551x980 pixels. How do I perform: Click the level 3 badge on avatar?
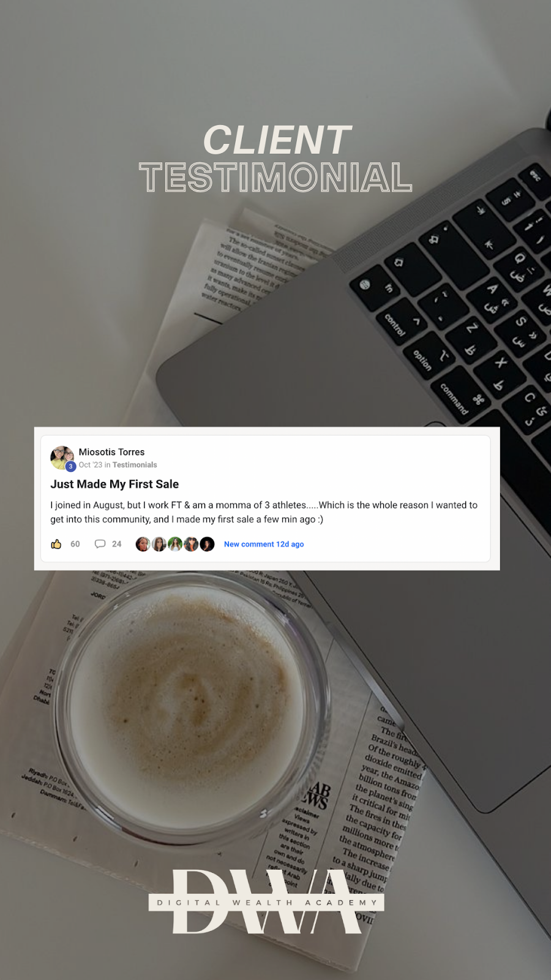point(70,466)
